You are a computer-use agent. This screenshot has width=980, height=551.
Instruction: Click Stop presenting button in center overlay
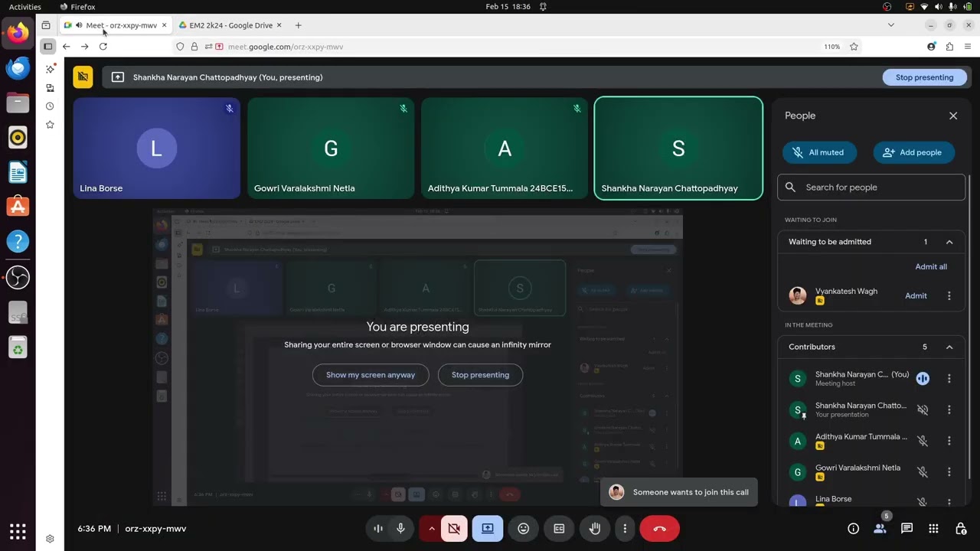[480, 375]
